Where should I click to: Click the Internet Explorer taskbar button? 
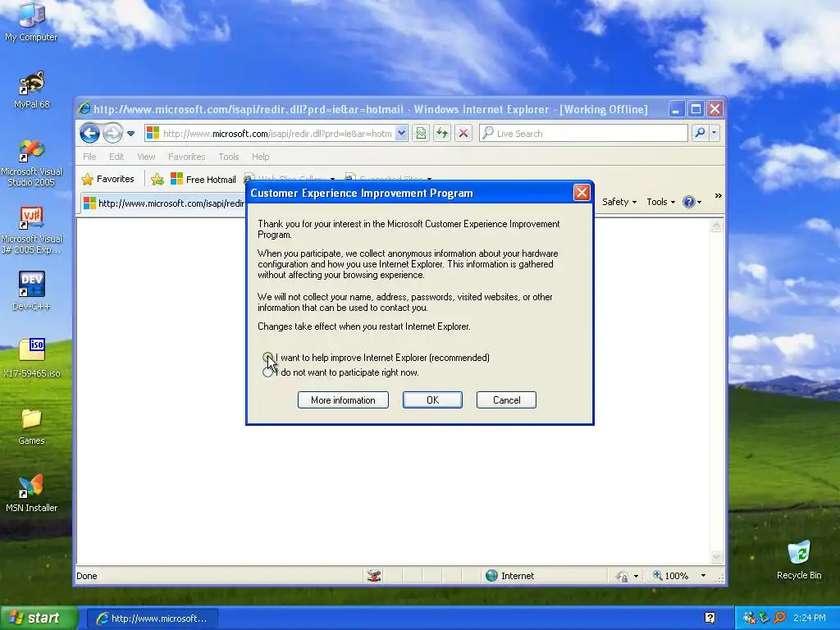pyautogui.click(x=153, y=619)
